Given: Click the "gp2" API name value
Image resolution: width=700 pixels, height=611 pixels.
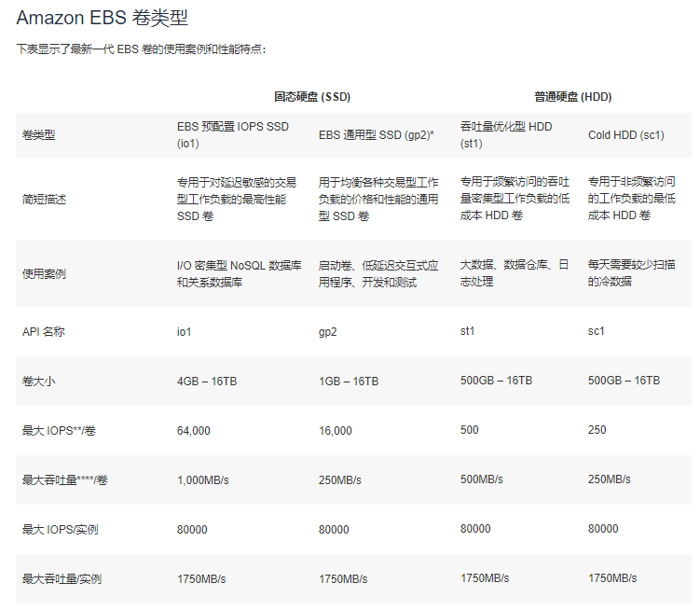Looking at the screenshot, I should (328, 332).
